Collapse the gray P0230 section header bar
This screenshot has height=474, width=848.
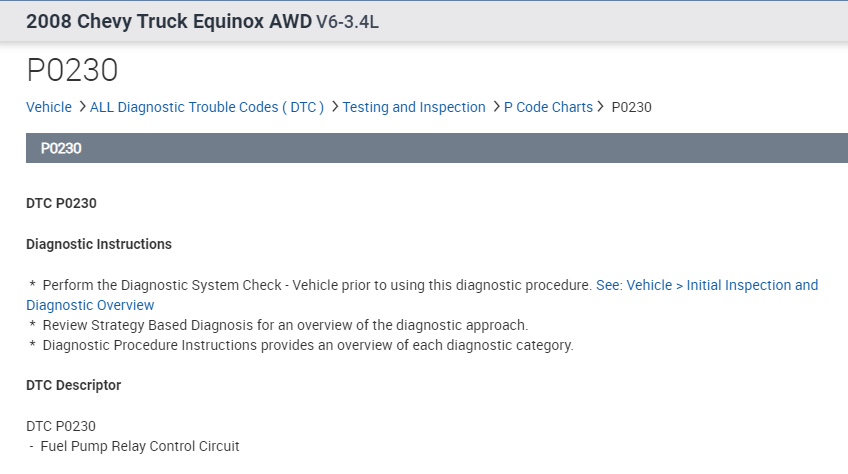436,148
